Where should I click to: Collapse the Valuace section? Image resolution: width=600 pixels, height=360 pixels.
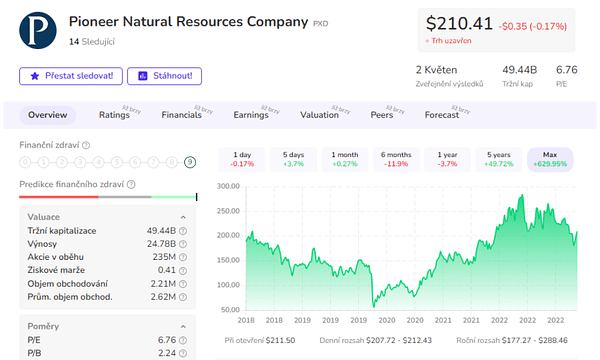(x=183, y=217)
